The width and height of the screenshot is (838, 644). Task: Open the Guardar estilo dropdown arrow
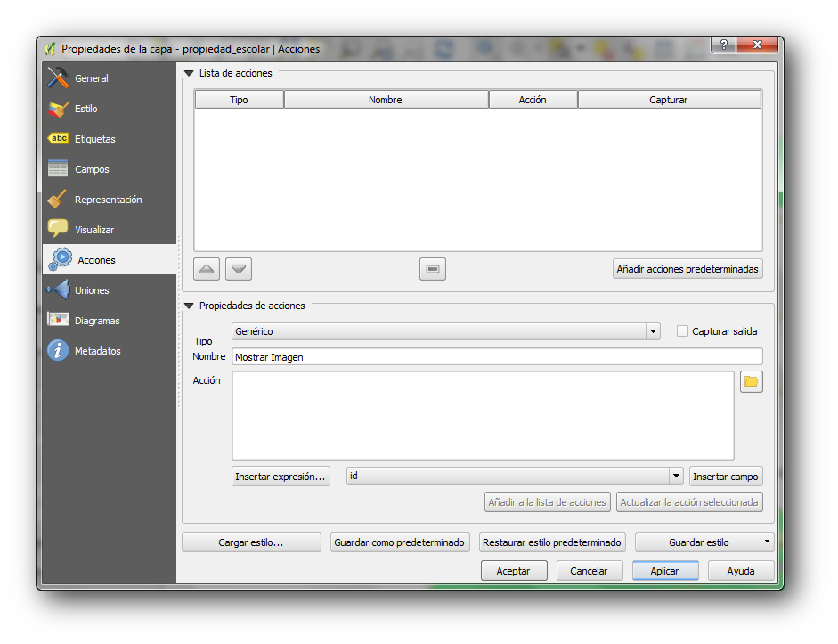tap(767, 542)
